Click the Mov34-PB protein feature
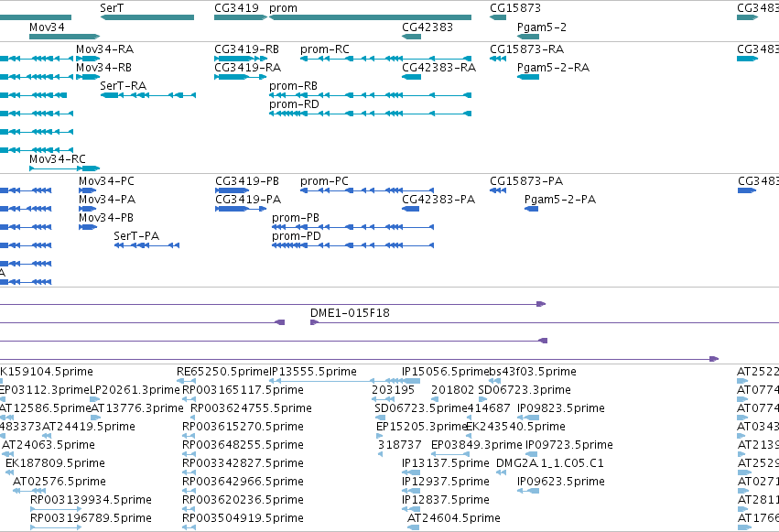This screenshot has height=532, width=779. pyautogui.click(x=88, y=227)
